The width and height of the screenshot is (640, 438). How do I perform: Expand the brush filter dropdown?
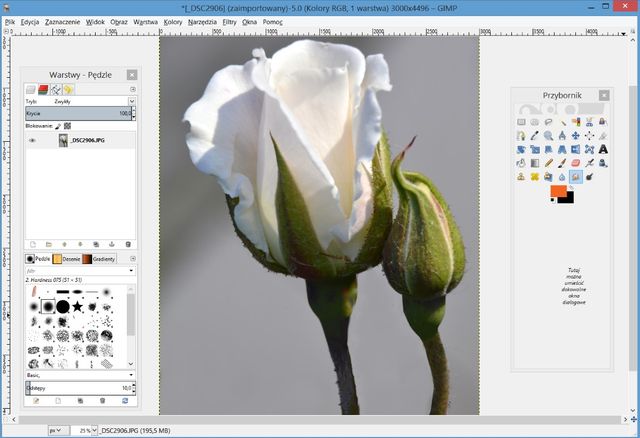[131, 270]
